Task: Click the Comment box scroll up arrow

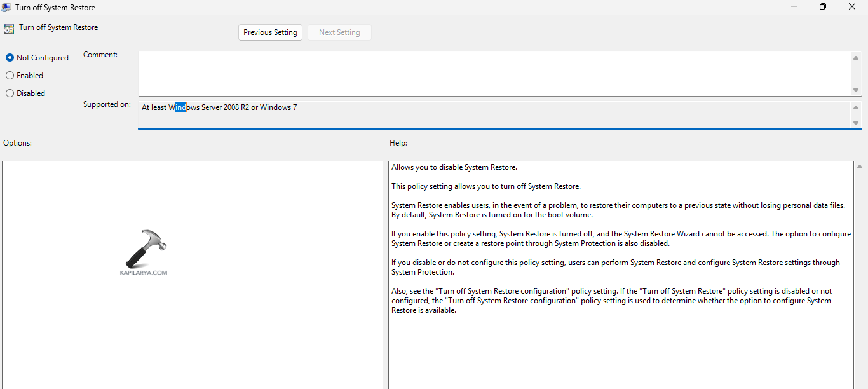Action: tap(856, 58)
